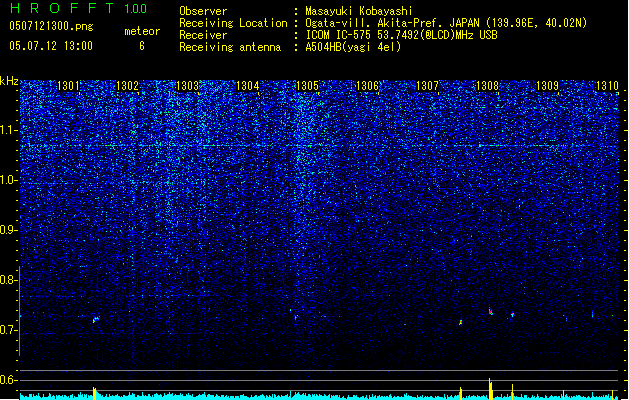Viewport: 629px width, 400px height.
Task: Click the 1305 time marker
Action: [307, 86]
